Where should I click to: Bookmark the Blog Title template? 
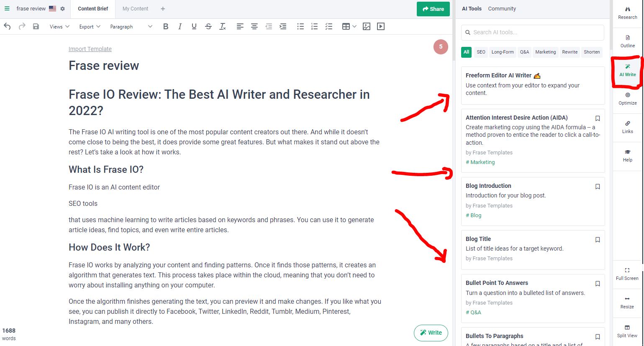click(x=598, y=240)
